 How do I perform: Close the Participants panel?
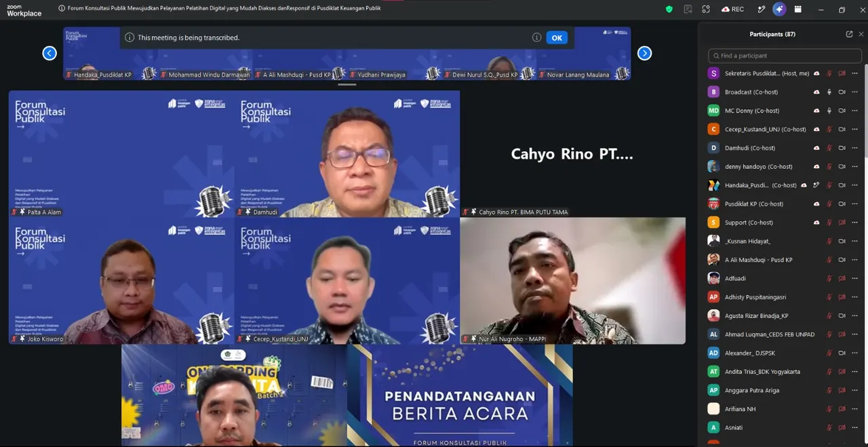pyautogui.click(x=861, y=34)
